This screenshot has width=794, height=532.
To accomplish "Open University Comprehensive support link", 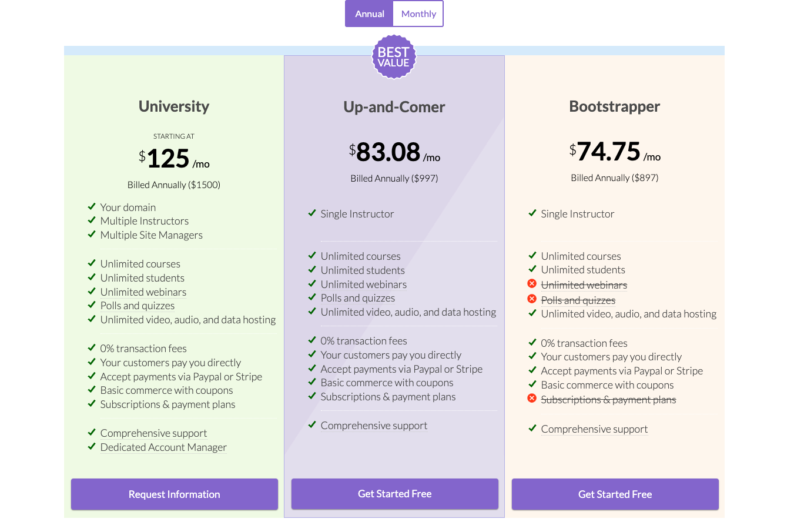I will point(153,433).
